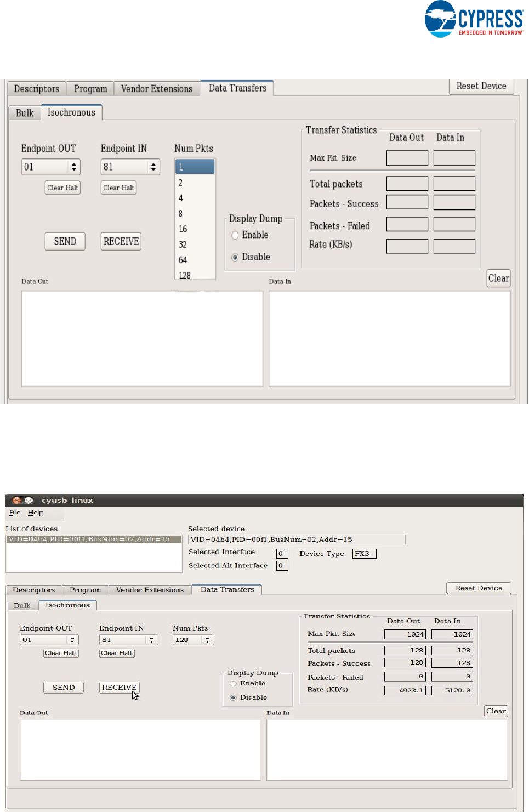Viewport: 529px width, 812px height.
Task: Click Clear button in cyusb_linux window
Action: pyautogui.click(x=496, y=711)
